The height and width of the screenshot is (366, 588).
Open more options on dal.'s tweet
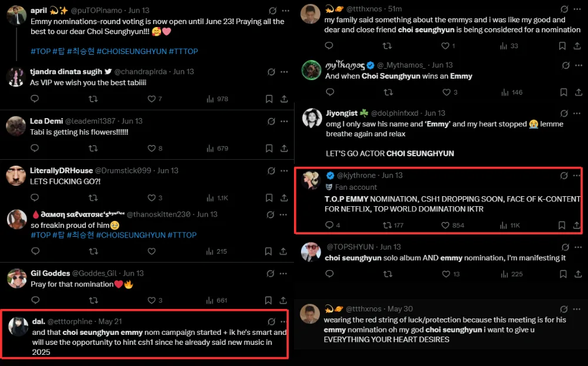click(x=285, y=321)
